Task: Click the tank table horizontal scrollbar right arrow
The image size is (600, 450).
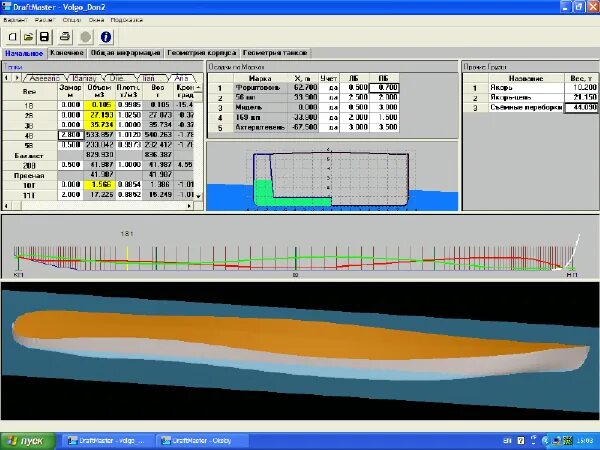Action: tap(189, 206)
